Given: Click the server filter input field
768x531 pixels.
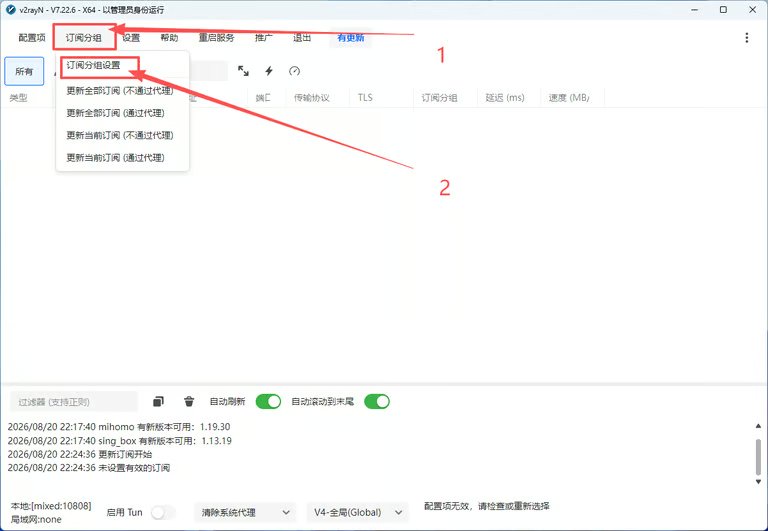Looking at the screenshot, I should (x=208, y=71).
